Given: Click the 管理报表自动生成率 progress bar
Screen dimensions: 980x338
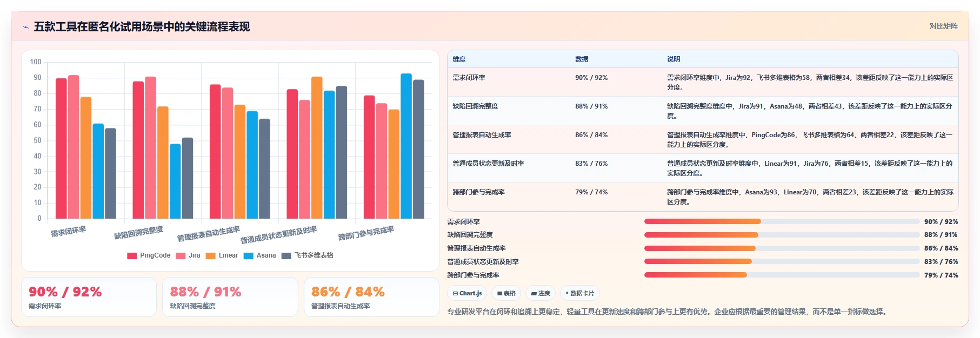Looking at the screenshot, I should coord(782,248).
